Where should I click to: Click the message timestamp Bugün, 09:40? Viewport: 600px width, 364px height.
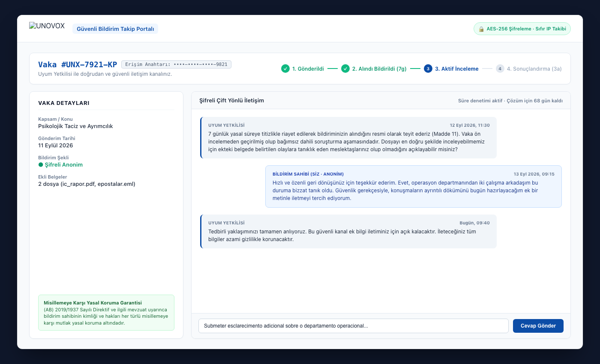point(474,223)
